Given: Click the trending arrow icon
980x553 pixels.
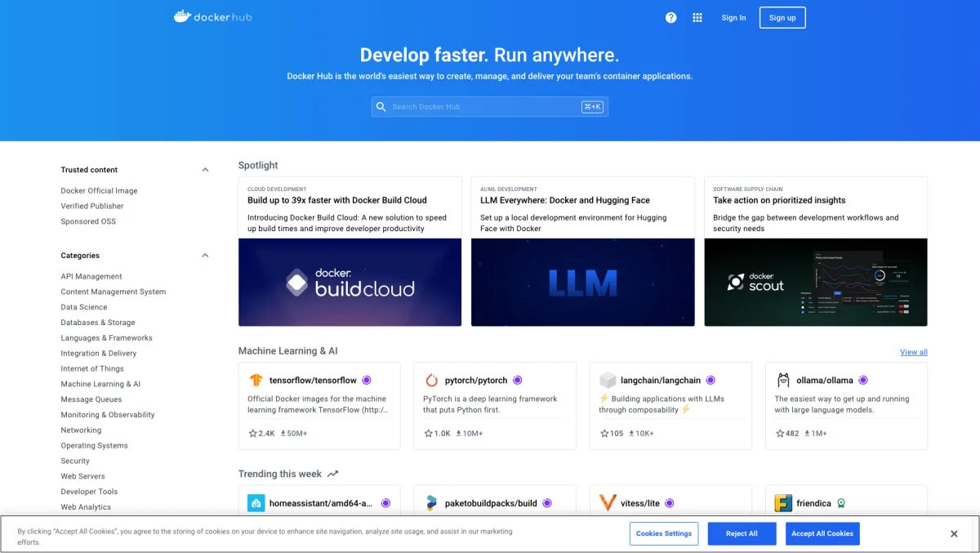Looking at the screenshot, I should 332,474.
